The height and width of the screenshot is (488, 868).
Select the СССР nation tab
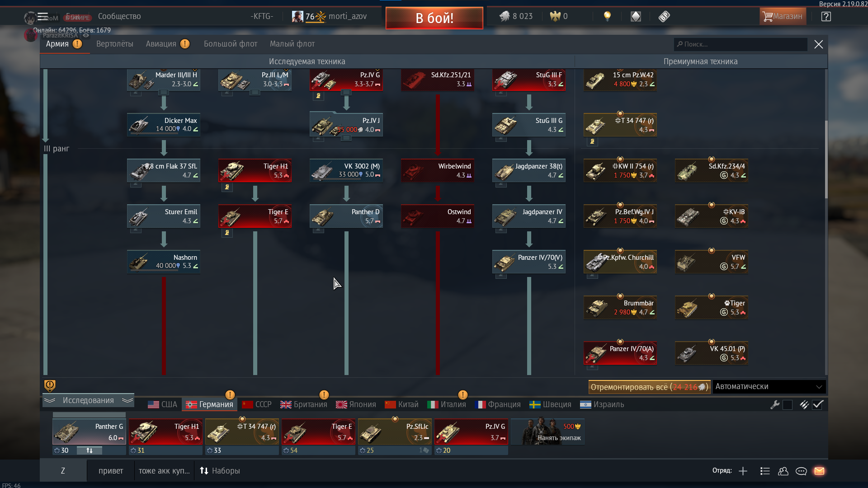coord(257,404)
